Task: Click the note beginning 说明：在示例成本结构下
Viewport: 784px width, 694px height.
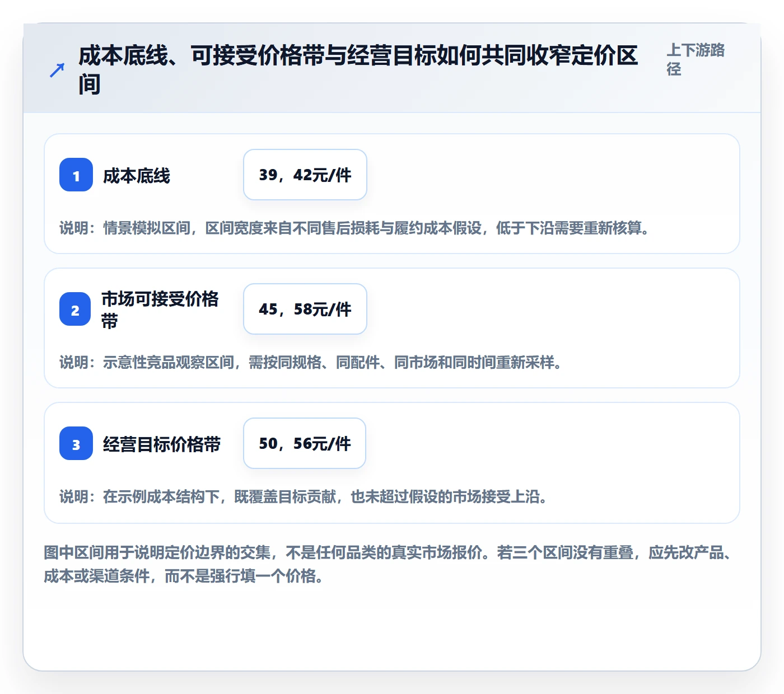Action: click(304, 497)
